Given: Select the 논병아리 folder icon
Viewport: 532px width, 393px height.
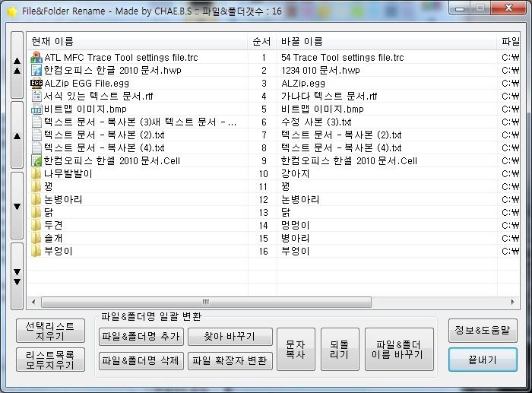Looking at the screenshot, I should (x=36, y=199).
